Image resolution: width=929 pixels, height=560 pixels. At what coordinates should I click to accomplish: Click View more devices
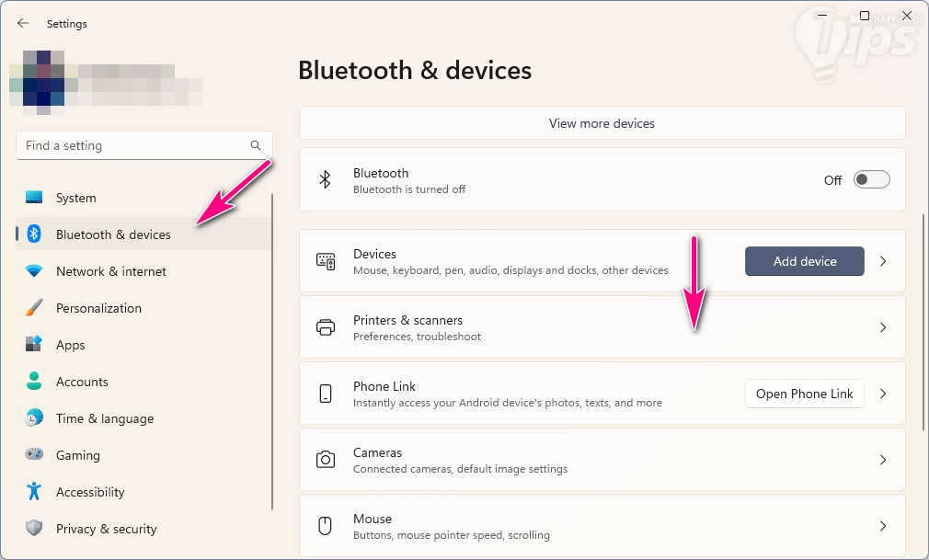pyautogui.click(x=602, y=123)
